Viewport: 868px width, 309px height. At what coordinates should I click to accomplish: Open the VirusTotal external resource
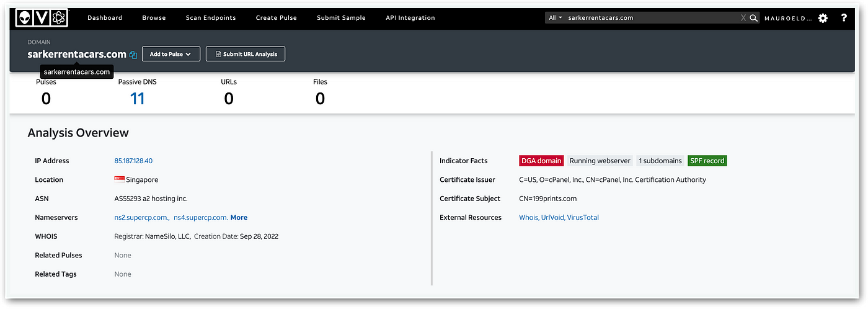coord(583,217)
